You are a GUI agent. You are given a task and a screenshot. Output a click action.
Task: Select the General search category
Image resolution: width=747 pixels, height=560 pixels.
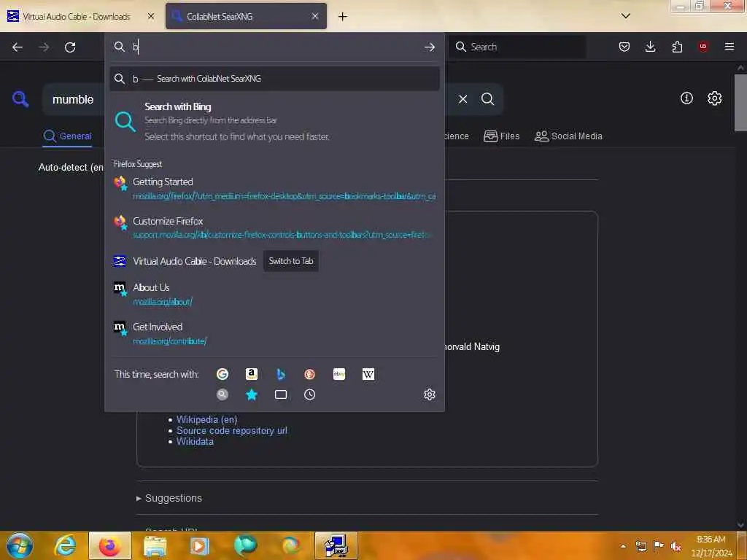click(x=67, y=136)
